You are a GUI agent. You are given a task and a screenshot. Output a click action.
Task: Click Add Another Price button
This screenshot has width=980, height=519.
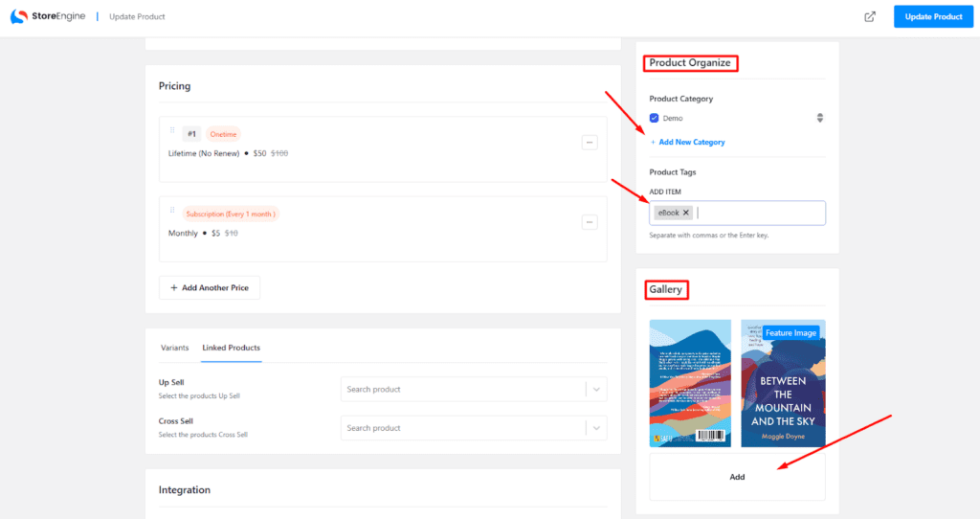click(210, 287)
